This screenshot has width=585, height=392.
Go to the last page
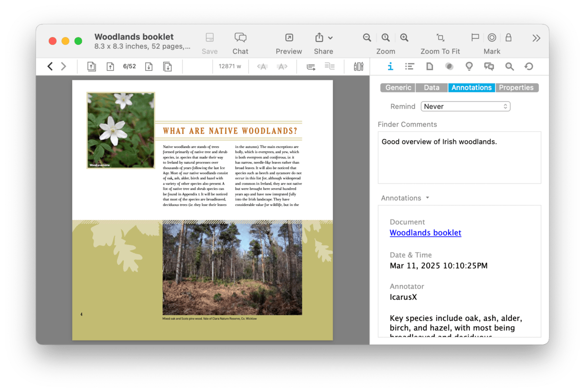click(167, 67)
